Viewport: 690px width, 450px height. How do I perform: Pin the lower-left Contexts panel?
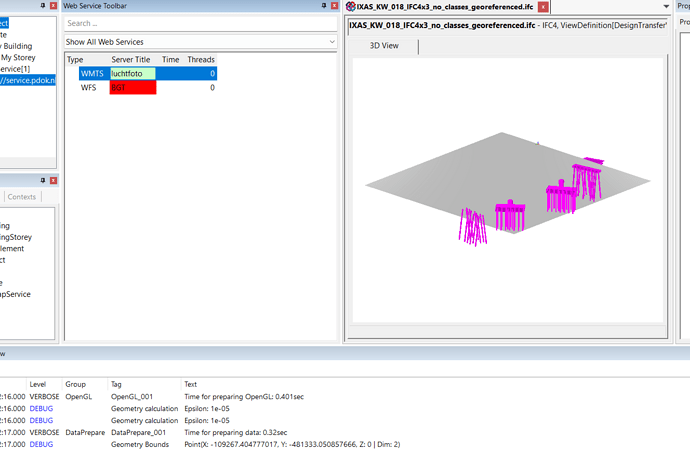pyautogui.click(x=42, y=180)
